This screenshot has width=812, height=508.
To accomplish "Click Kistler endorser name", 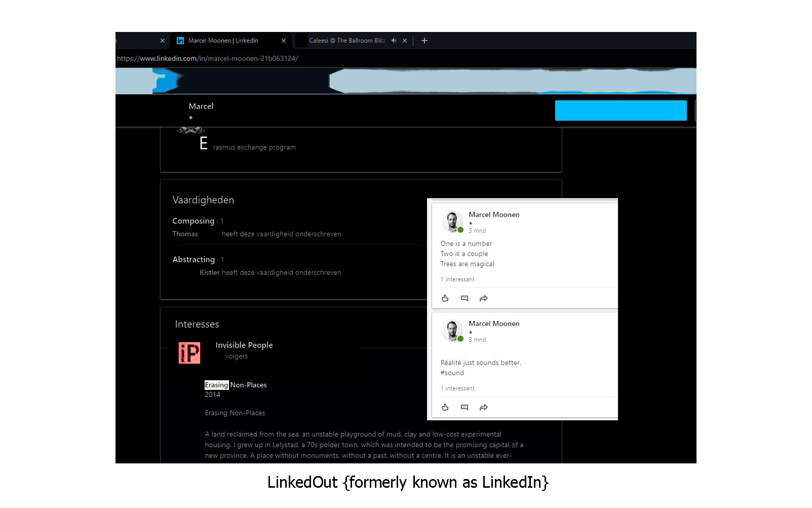I will coord(210,273).
